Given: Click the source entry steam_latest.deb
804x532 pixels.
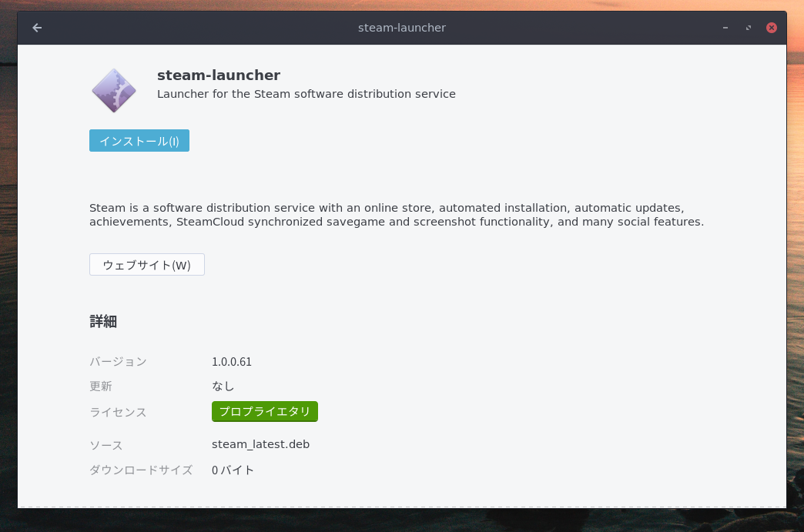Looking at the screenshot, I should [261, 444].
